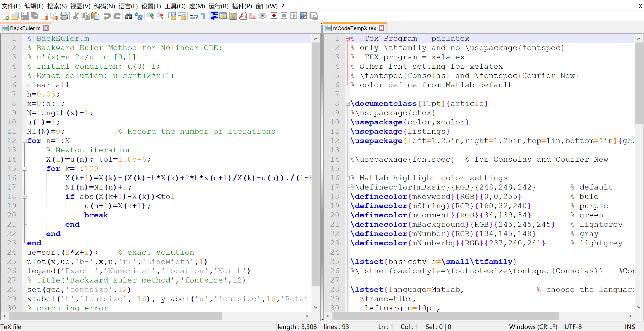Click line number 20 in BackEuler.m margin
Screen dimensions: 644x331
tap(12, 215)
